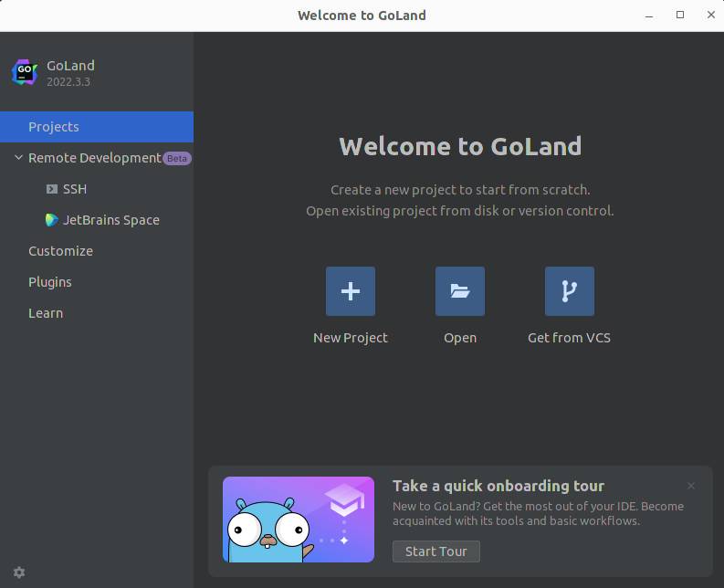The width and height of the screenshot is (724, 588).
Task: Collapse the Remote Development section
Action: coord(18,158)
